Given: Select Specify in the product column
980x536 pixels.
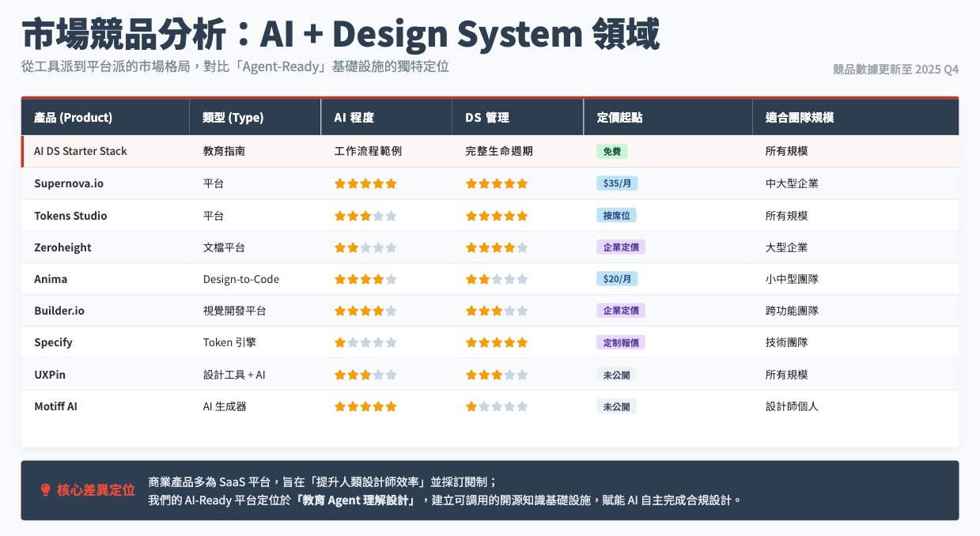Looking at the screenshot, I should click(53, 342).
